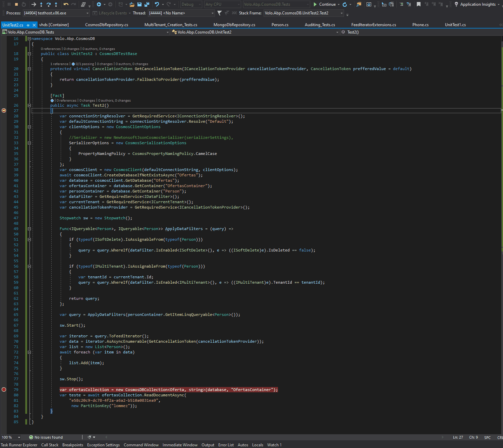Viewport: 503px width, 448px height.
Task: Open Application Insights from the toolbar icon
Action: click(x=476, y=4)
